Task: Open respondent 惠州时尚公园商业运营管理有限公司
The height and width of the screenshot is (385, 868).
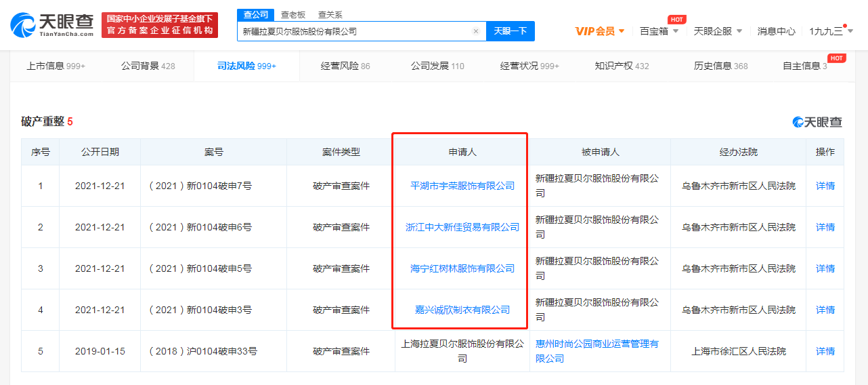Action: [x=596, y=351]
